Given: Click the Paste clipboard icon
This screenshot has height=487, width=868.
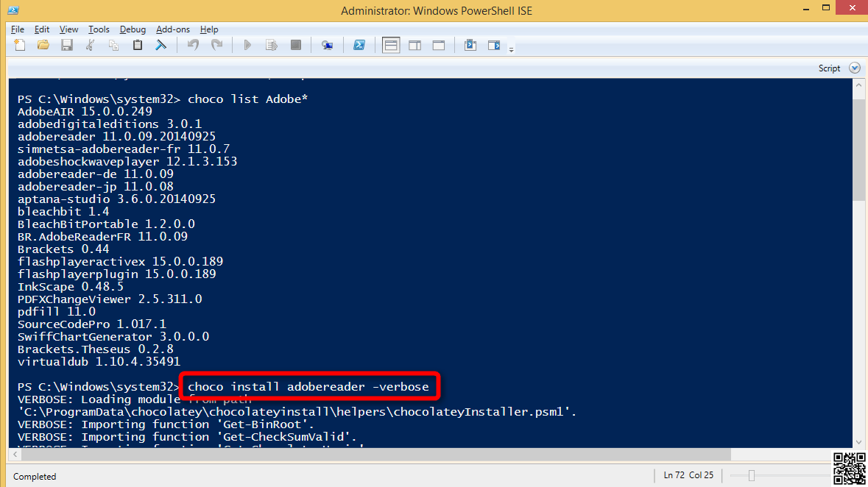Looking at the screenshot, I should (138, 46).
